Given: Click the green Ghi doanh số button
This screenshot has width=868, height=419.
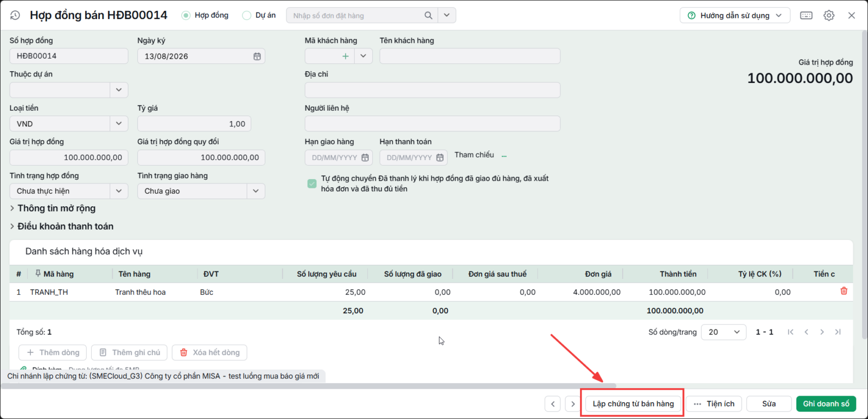Looking at the screenshot, I should tap(826, 404).
